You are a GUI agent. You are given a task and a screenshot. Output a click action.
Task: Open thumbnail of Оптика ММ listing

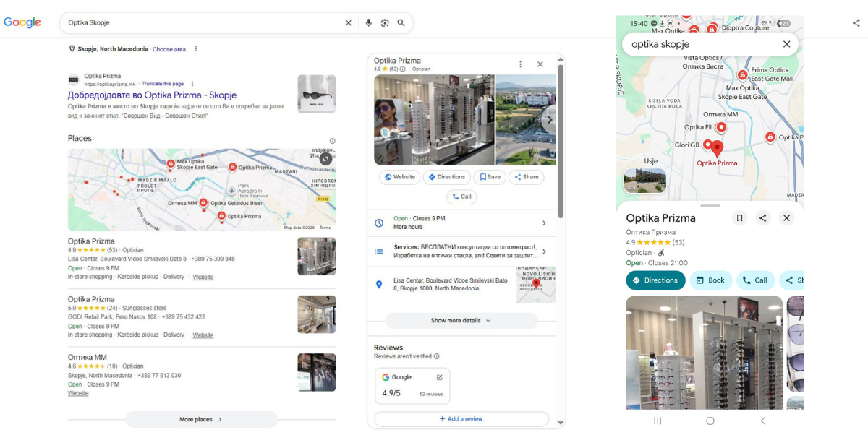point(317,372)
